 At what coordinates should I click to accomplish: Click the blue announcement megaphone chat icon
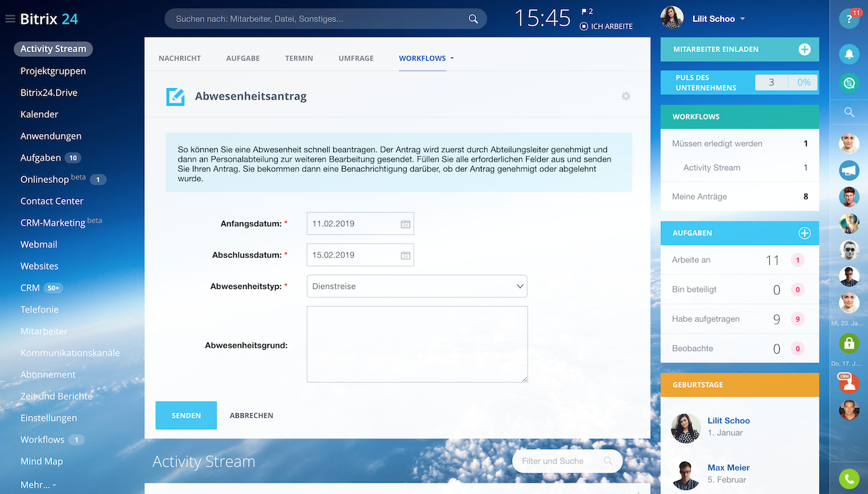[849, 170]
